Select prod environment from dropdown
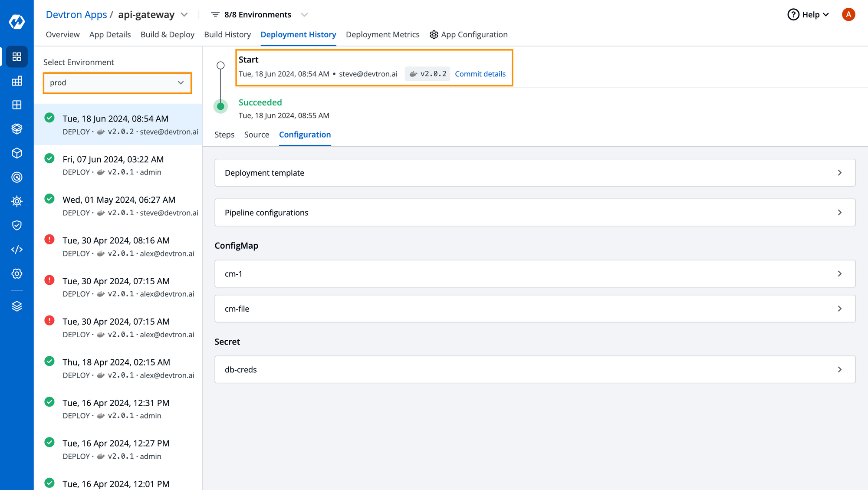 [x=118, y=82]
